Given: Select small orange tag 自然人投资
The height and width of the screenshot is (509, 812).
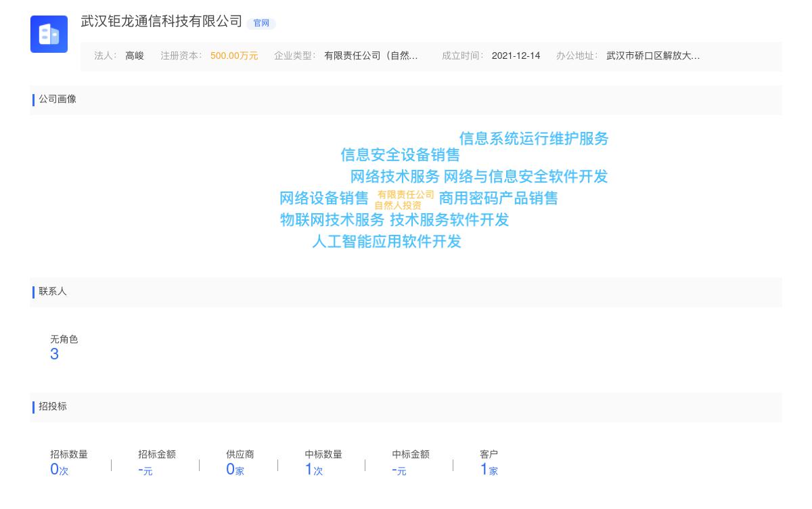Looking at the screenshot, I should (398, 205).
